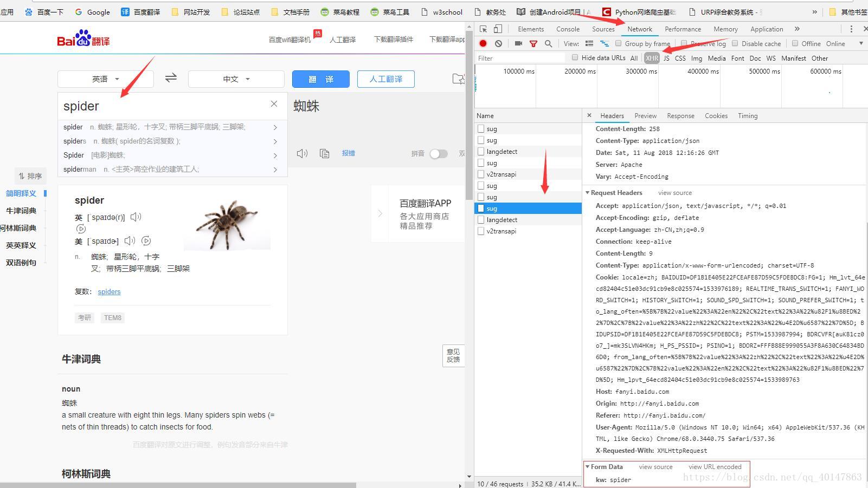Open the Online throttling dropdown arrow
868x488 pixels.
(861, 43)
